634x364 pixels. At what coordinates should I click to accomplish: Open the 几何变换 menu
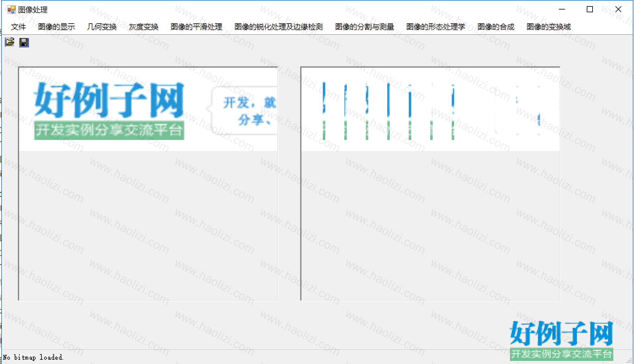point(102,27)
